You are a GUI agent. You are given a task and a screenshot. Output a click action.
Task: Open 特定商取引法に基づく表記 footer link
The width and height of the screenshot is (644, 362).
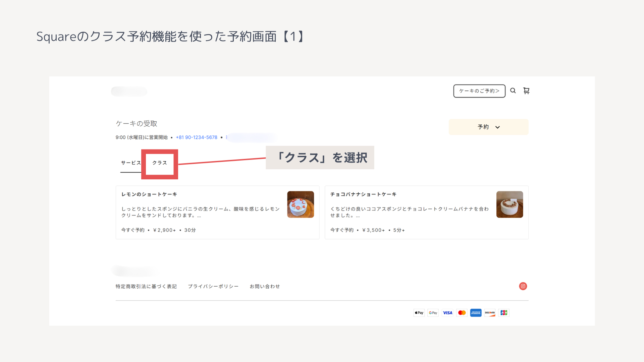click(x=146, y=287)
